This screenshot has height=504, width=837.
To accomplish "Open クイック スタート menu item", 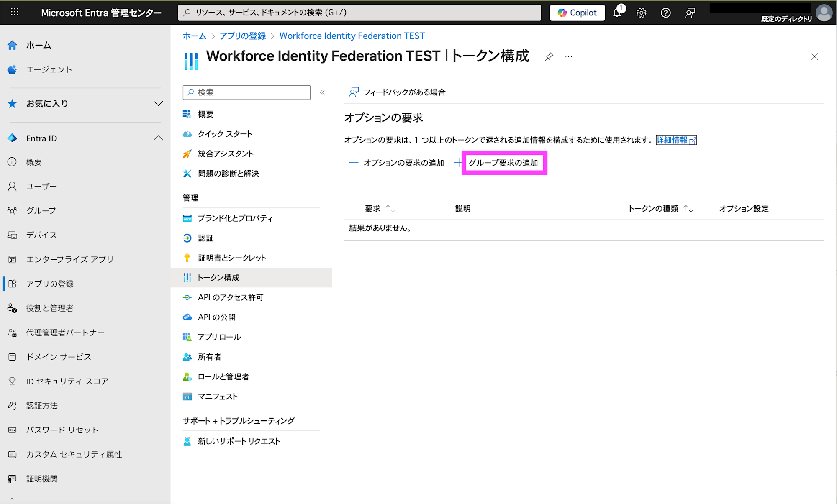I will click(225, 134).
